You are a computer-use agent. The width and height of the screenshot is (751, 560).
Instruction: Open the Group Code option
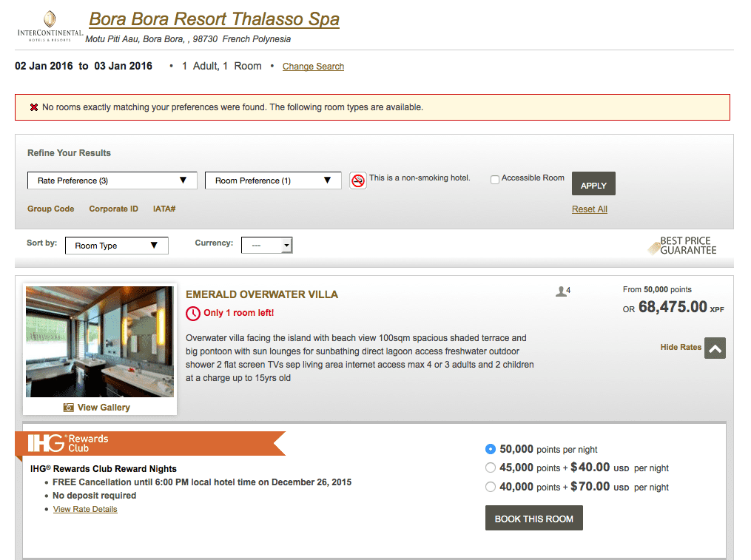51,209
